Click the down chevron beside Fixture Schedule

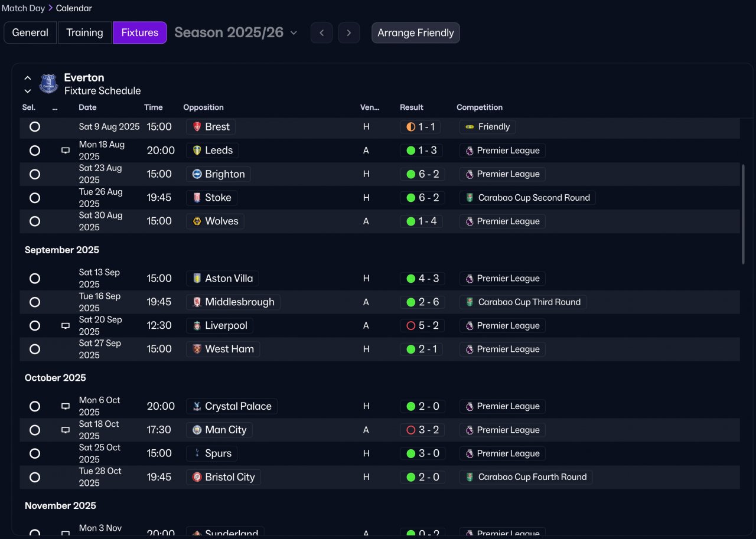coord(27,91)
